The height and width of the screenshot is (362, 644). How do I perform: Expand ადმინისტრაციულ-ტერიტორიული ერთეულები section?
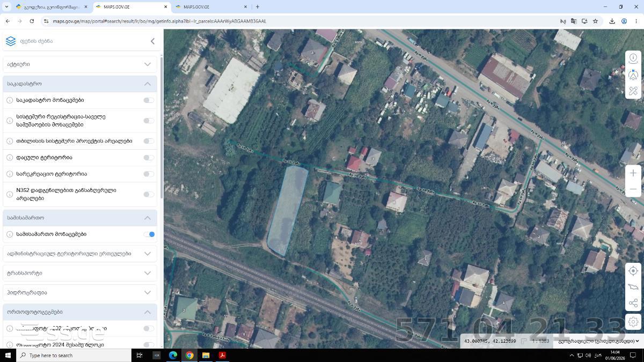(80, 254)
